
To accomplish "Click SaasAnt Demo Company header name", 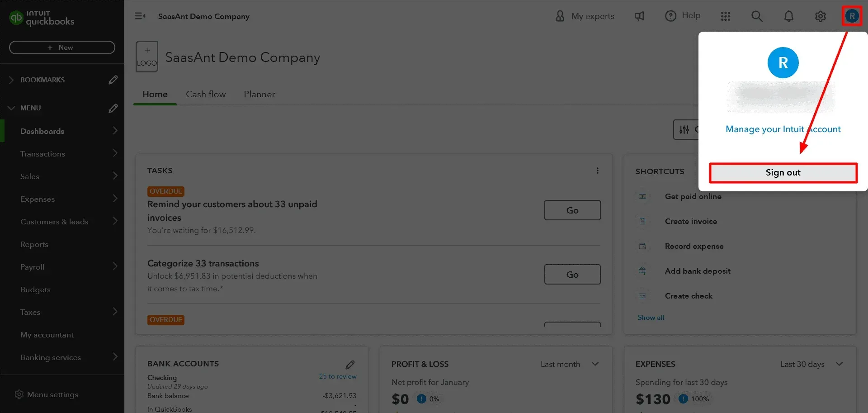I will (x=204, y=16).
